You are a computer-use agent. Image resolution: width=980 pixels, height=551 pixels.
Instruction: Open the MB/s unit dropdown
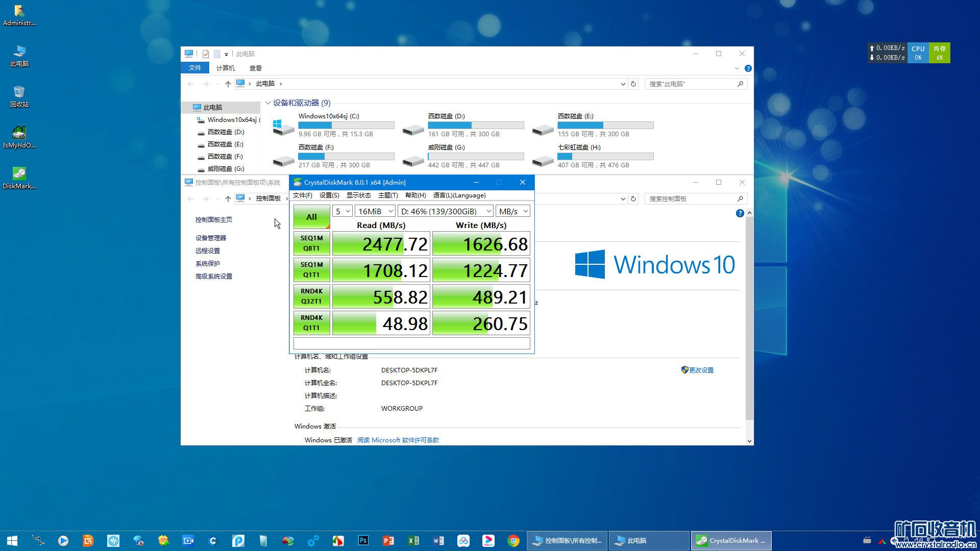tap(513, 211)
